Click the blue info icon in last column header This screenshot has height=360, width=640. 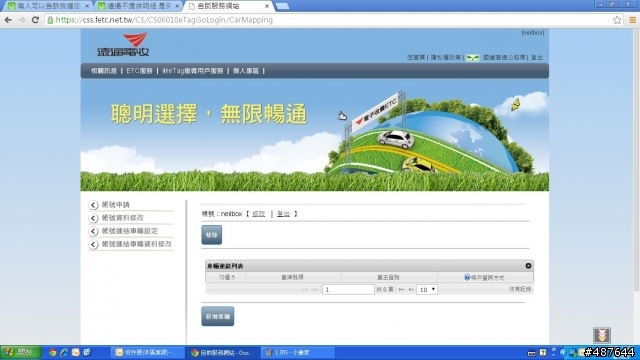coord(467,278)
